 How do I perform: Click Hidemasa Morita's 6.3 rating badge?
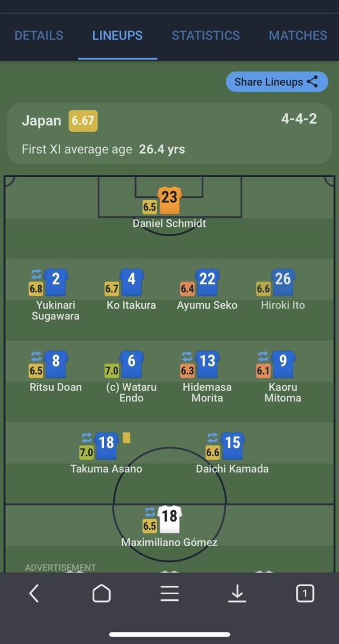[188, 371]
